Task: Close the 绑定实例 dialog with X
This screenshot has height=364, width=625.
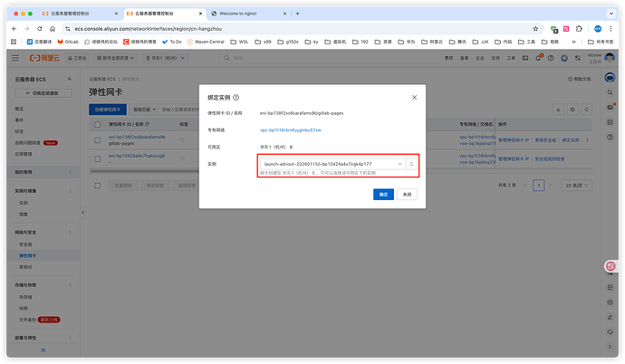Action: click(414, 97)
